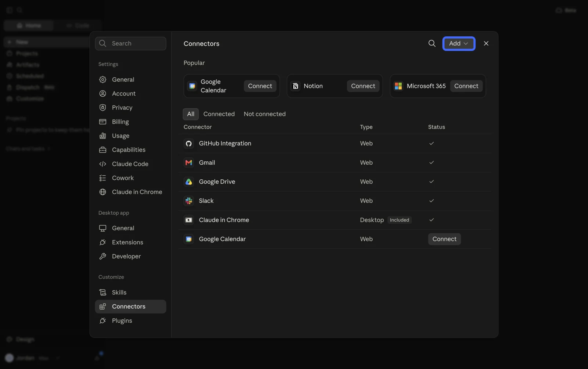Focus the settings Search field

(130, 43)
